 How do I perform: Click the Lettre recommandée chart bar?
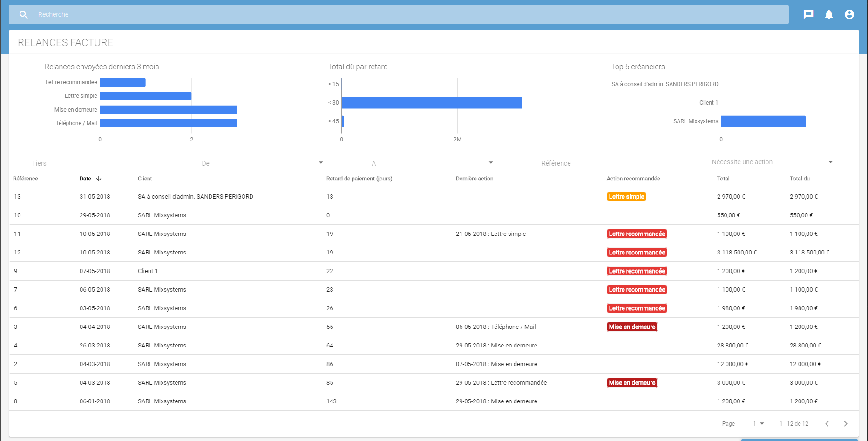pos(123,82)
